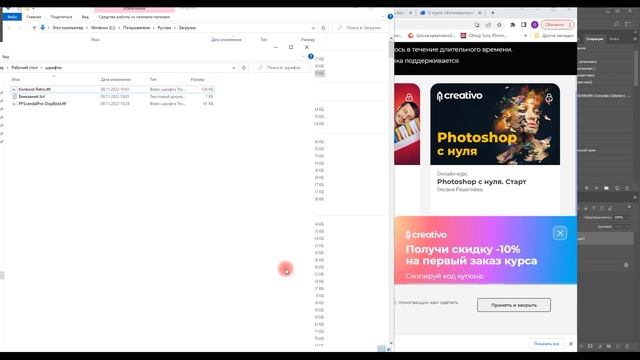Click Показать все in downloads bar
This screenshot has width=640, height=360.
pyautogui.click(x=546, y=344)
